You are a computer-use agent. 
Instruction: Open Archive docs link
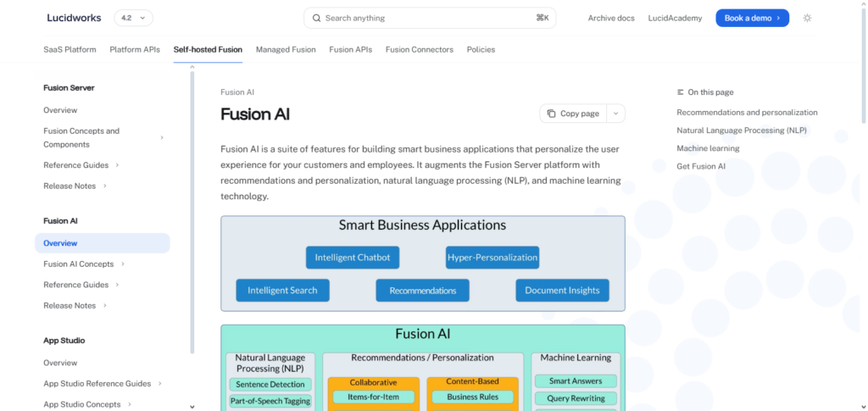[611, 19]
